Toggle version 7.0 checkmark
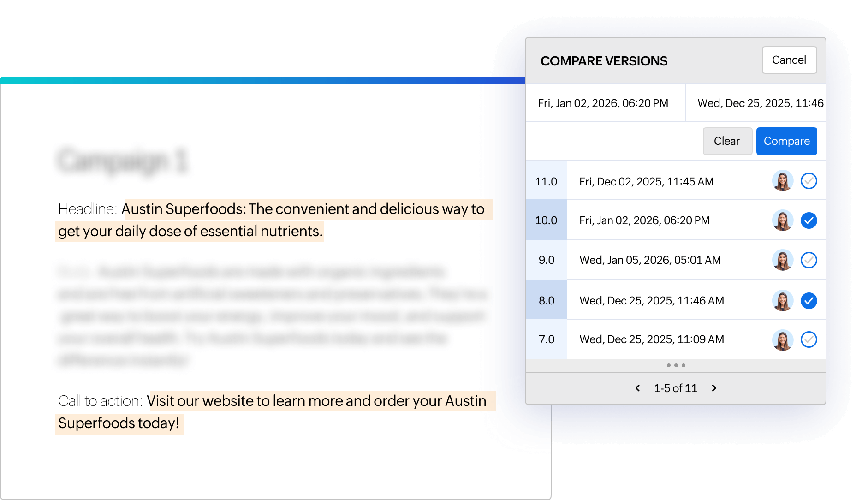Viewport: 868px width, 500px height. click(x=809, y=339)
